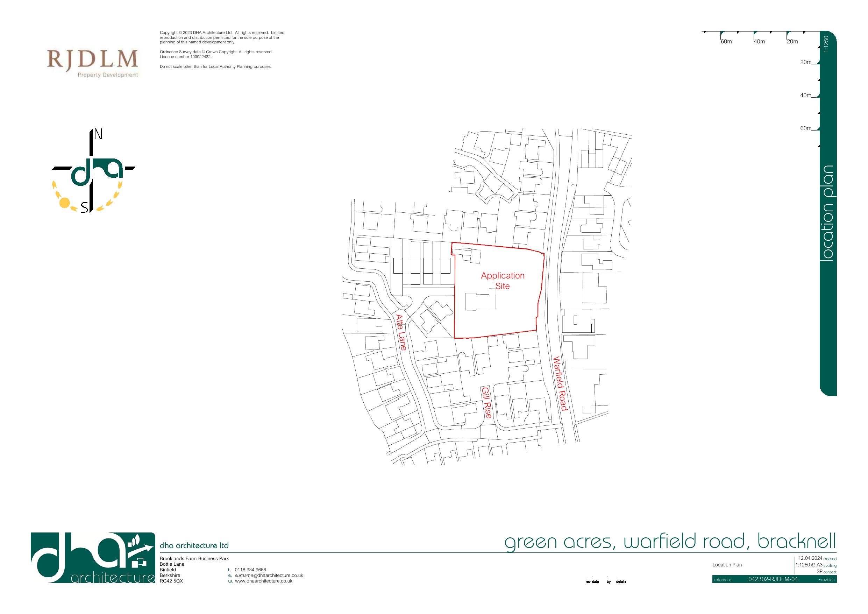Click the 40m mark on the vertical scale

tap(805, 95)
